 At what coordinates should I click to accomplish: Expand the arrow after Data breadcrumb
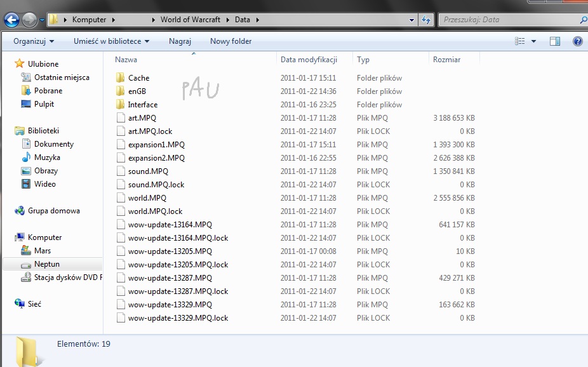[258, 20]
